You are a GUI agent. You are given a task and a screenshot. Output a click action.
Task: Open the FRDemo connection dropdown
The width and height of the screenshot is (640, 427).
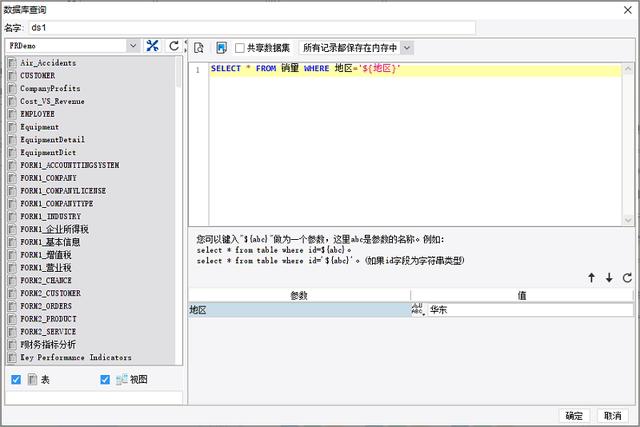pyautogui.click(x=133, y=46)
